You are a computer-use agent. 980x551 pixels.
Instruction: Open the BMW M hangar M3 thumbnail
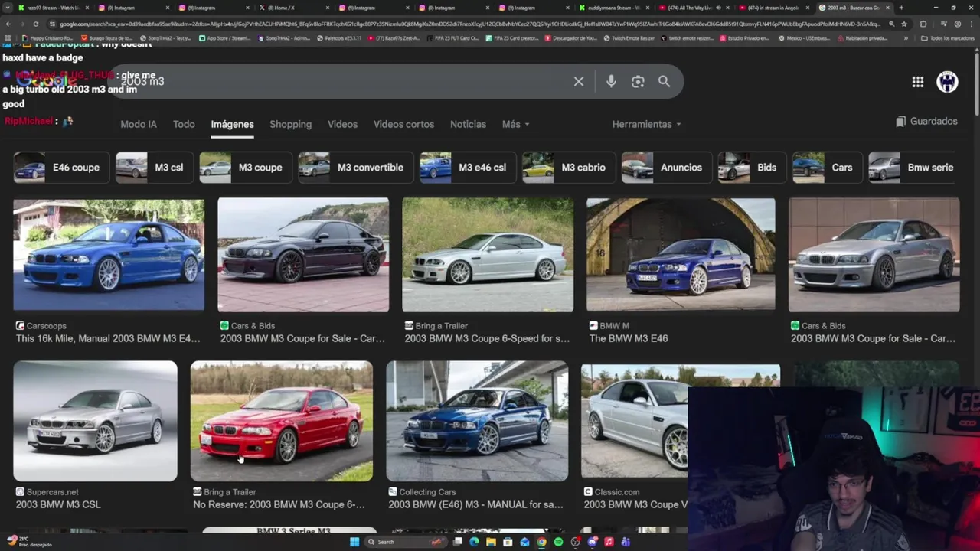[x=681, y=255]
